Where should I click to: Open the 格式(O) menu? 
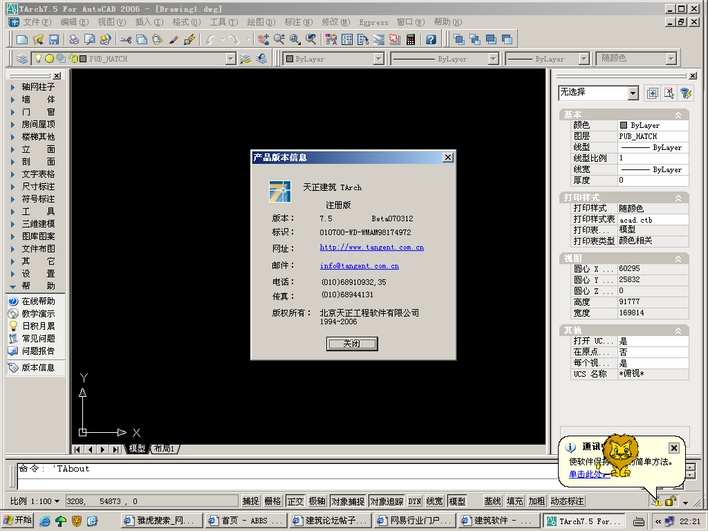186,22
